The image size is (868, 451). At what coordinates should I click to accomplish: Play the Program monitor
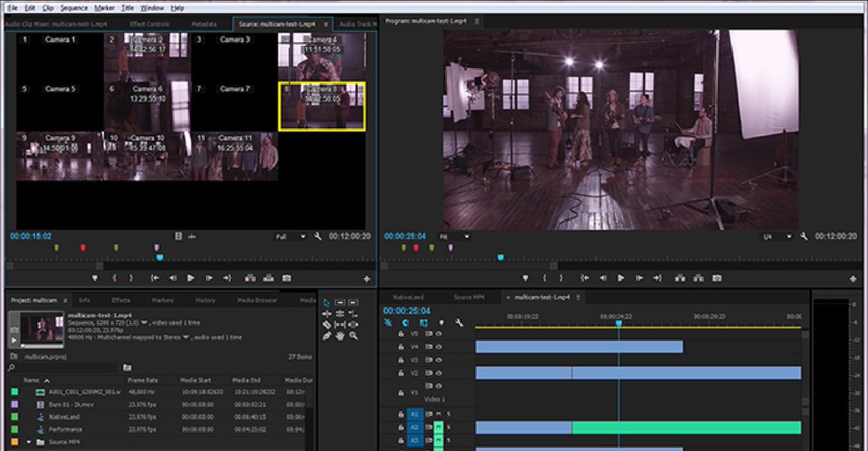click(621, 278)
